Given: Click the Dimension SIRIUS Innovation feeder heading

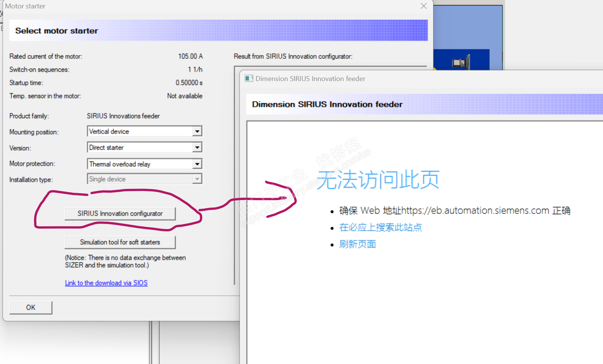Looking at the screenshot, I should tap(327, 104).
